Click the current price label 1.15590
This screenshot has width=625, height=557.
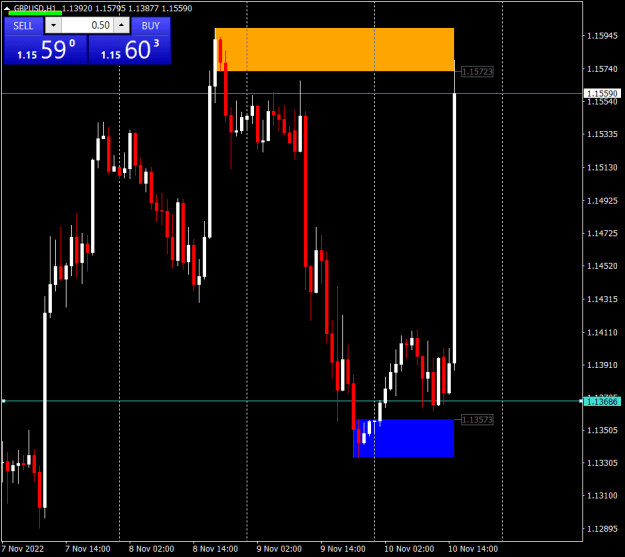click(602, 94)
